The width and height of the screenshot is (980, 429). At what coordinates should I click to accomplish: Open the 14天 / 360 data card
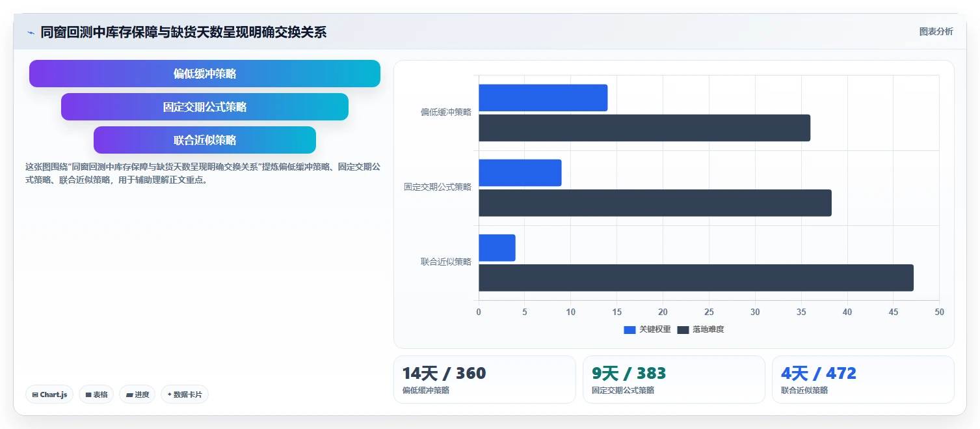pos(484,380)
